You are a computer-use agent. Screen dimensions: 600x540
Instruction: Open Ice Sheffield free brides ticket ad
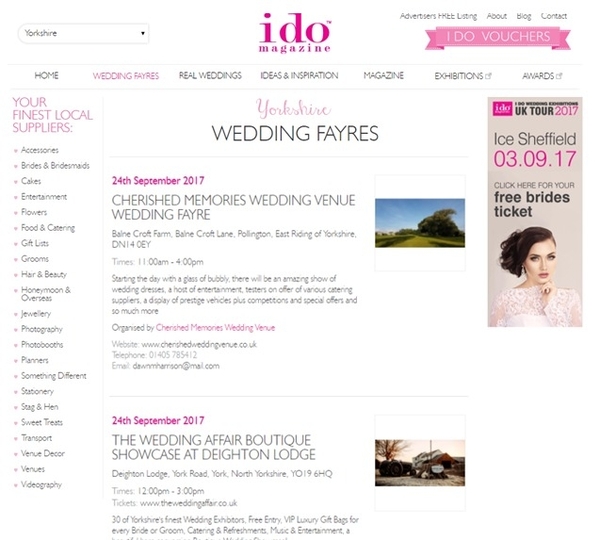[535, 212]
